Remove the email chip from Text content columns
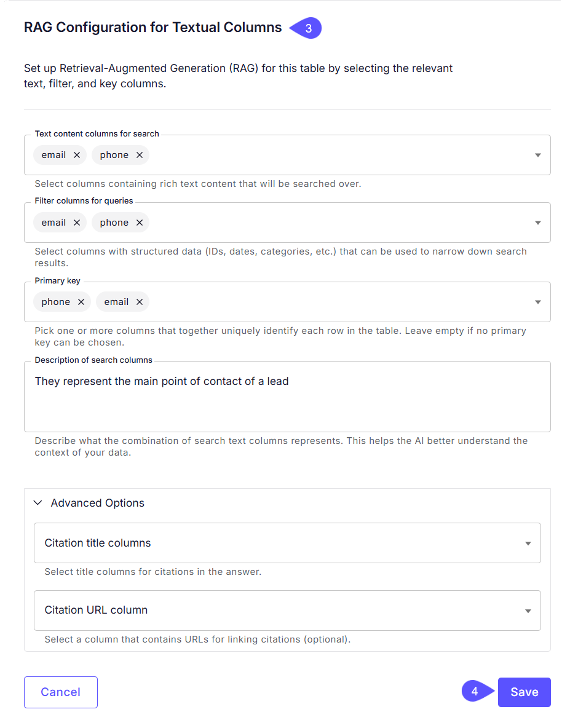570x728 pixels. [76, 155]
